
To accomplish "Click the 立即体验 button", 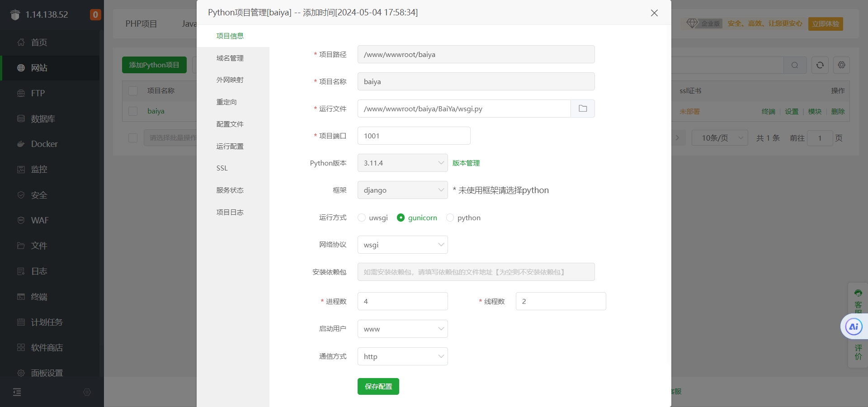I will [826, 24].
